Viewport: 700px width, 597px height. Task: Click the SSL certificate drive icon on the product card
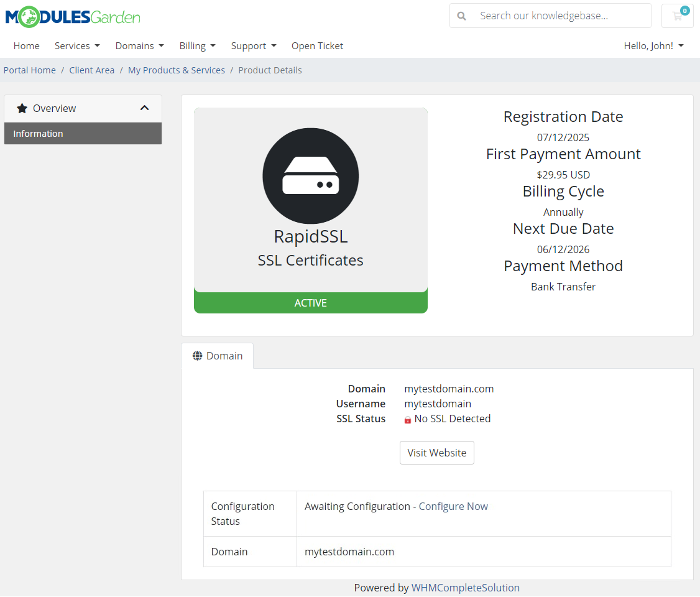click(x=310, y=176)
